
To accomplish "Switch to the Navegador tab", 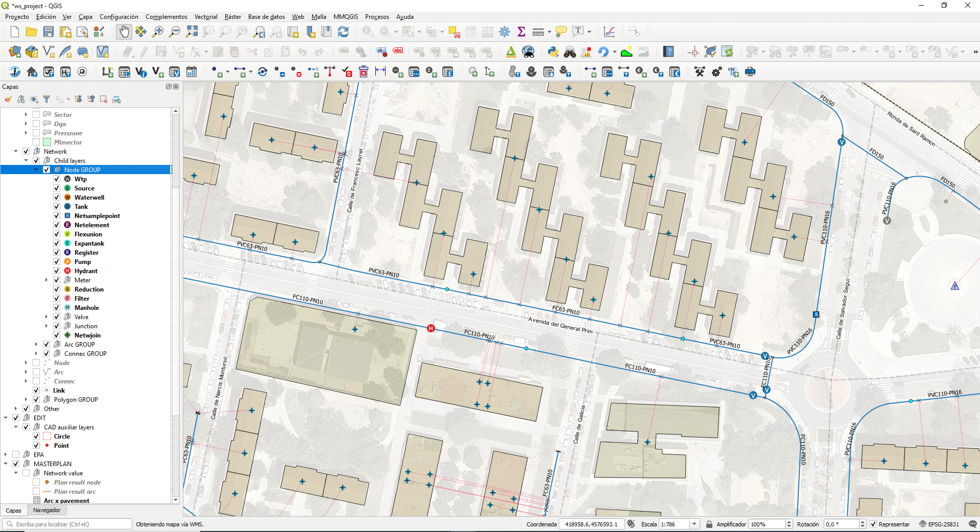I will tap(46, 510).
